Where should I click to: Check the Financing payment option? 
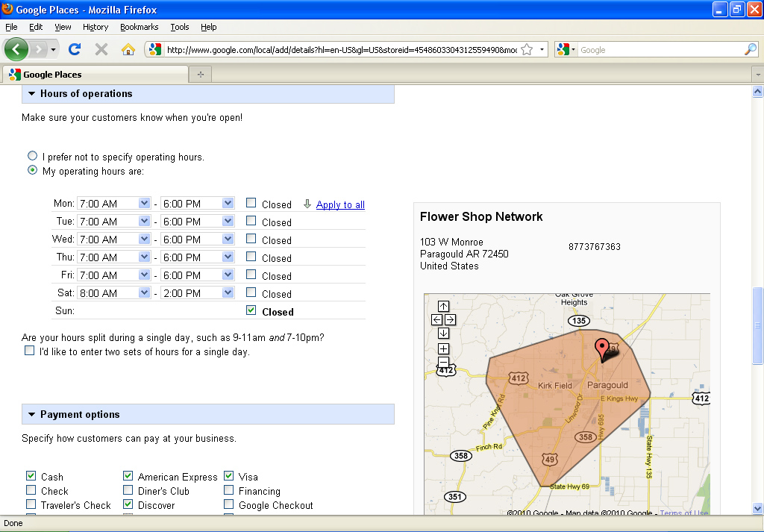tap(228, 489)
